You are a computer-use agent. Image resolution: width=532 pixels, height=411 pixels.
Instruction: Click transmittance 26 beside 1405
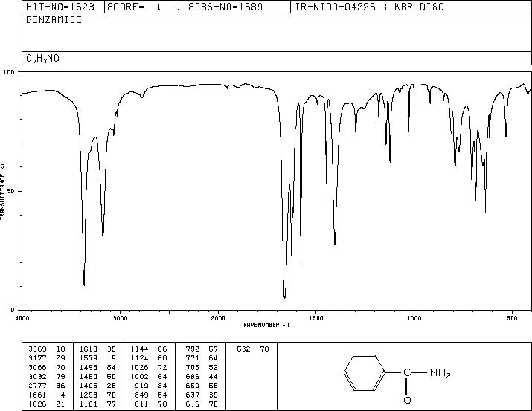[112, 386]
